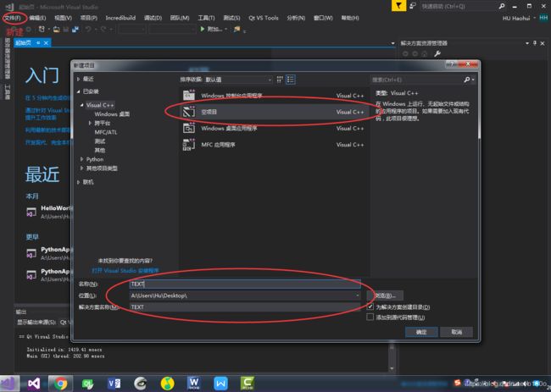Toggle 为解决方案创建目录 checkbox
Viewport: 551px width, 392px height.
click(370, 306)
